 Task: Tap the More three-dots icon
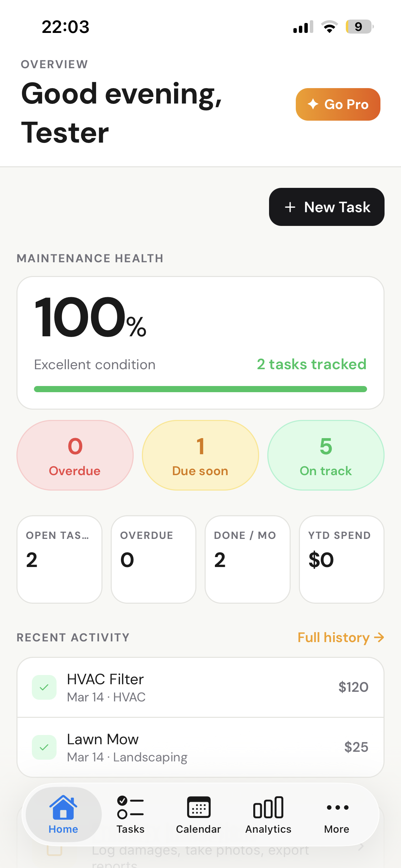pos(337,808)
